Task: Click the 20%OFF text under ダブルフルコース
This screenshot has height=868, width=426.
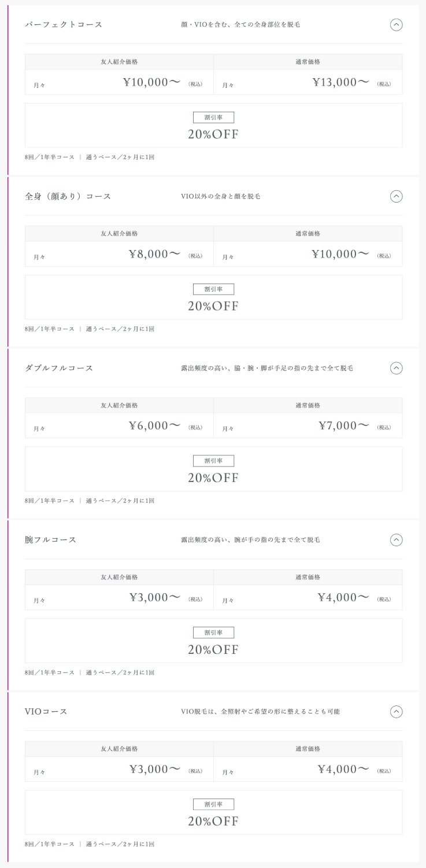Action: click(x=213, y=478)
